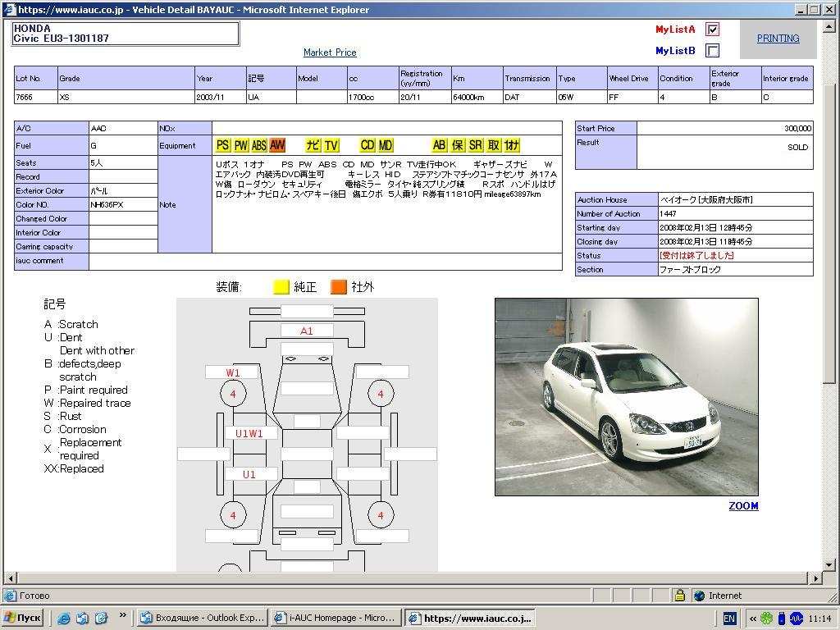The width and height of the screenshot is (840, 630).
Task: Click the W1 repair marker on diagram
Action: [232, 373]
